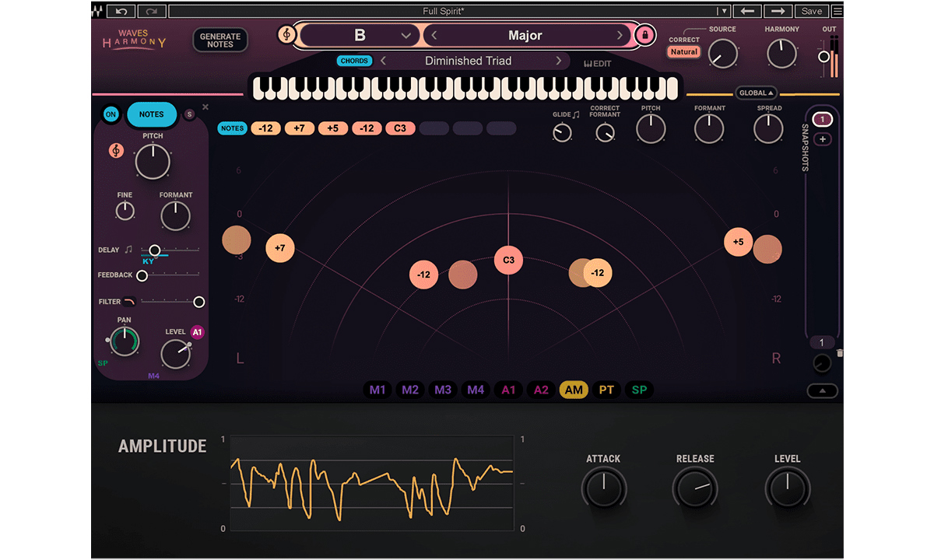Image resolution: width=934 pixels, height=560 pixels.
Task: Save the preset with the Save button
Action: [812, 11]
